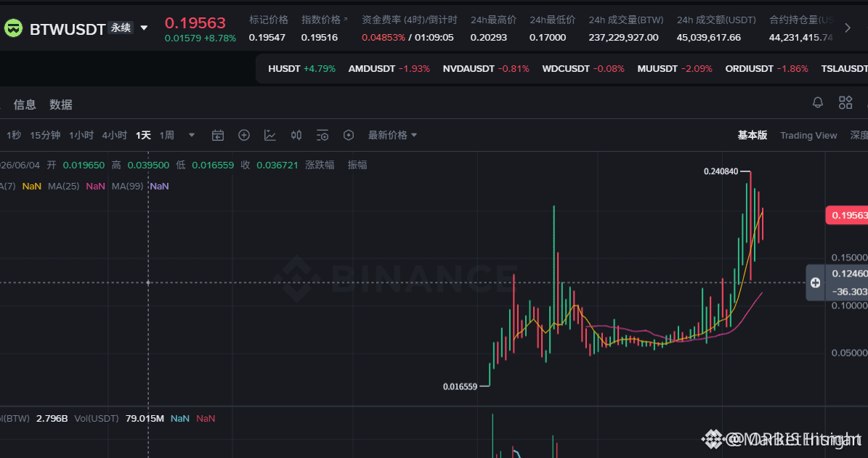The image size is (868, 458).
Task: Select the 1秒 interval
Action: 14,135
